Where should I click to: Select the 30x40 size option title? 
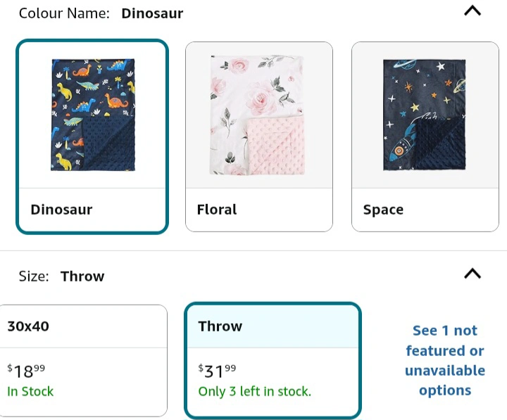point(28,326)
